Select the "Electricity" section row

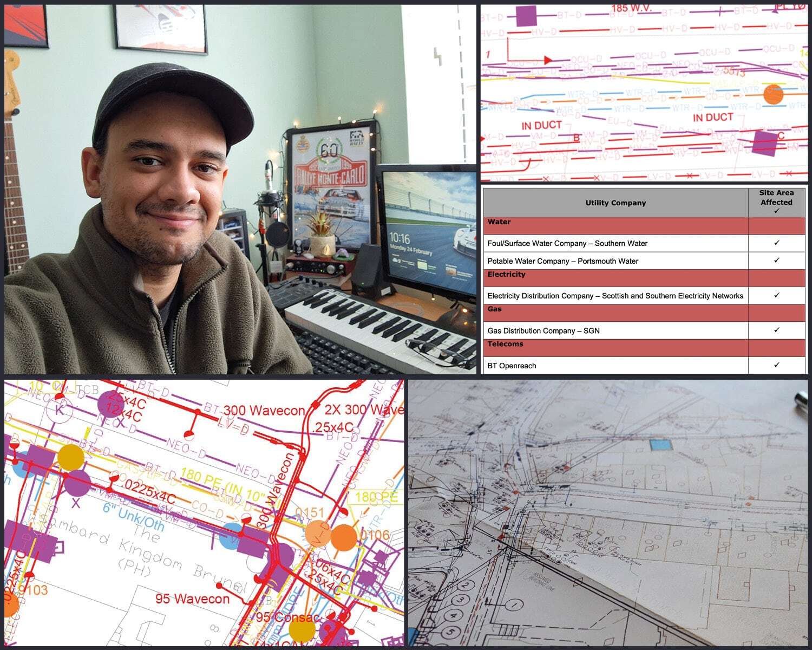point(644,278)
